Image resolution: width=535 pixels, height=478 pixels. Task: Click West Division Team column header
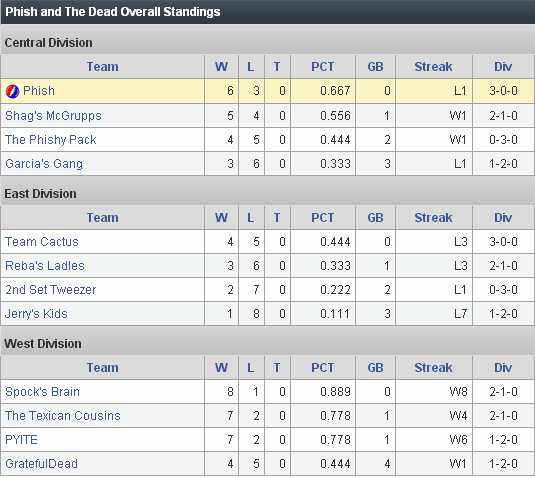102,367
